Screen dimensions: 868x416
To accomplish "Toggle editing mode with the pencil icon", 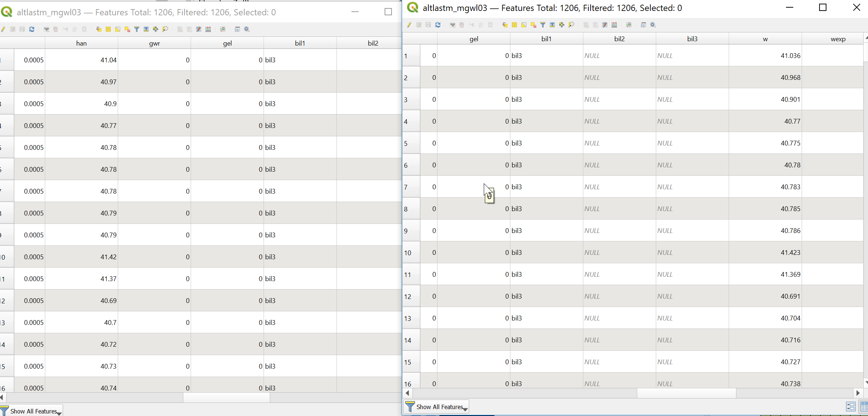I will click(x=409, y=25).
